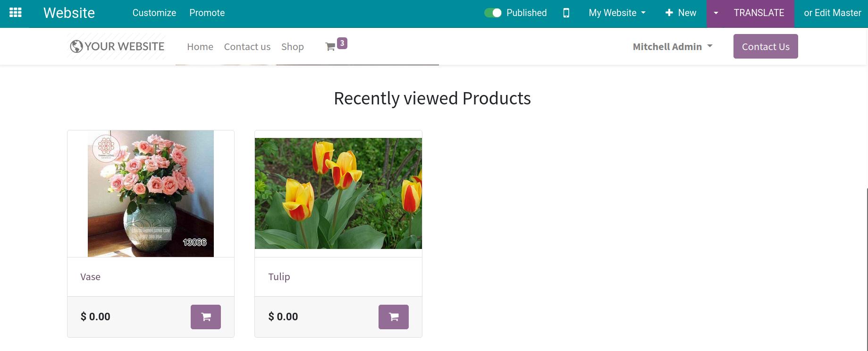This screenshot has height=351, width=868.
Task: Click the TRANSLATE button
Action: point(758,13)
